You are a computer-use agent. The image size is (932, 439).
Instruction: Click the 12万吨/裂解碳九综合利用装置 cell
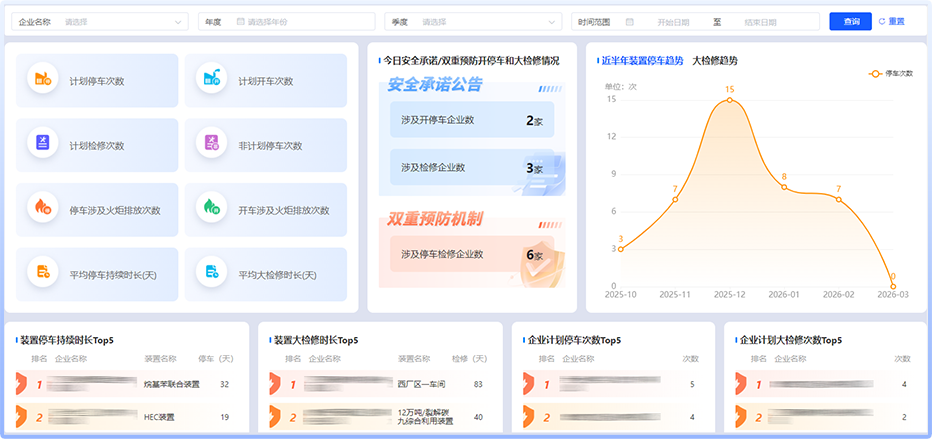pos(426,417)
